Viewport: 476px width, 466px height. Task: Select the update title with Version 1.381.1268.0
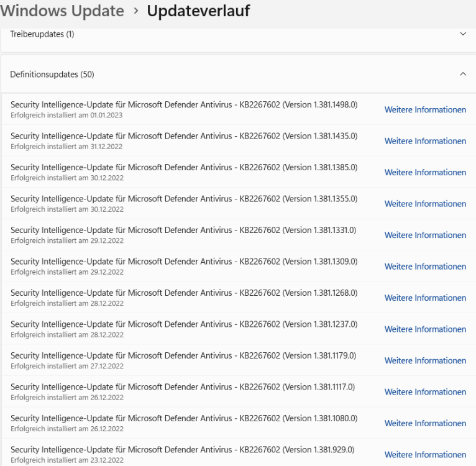[x=184, y=293]
